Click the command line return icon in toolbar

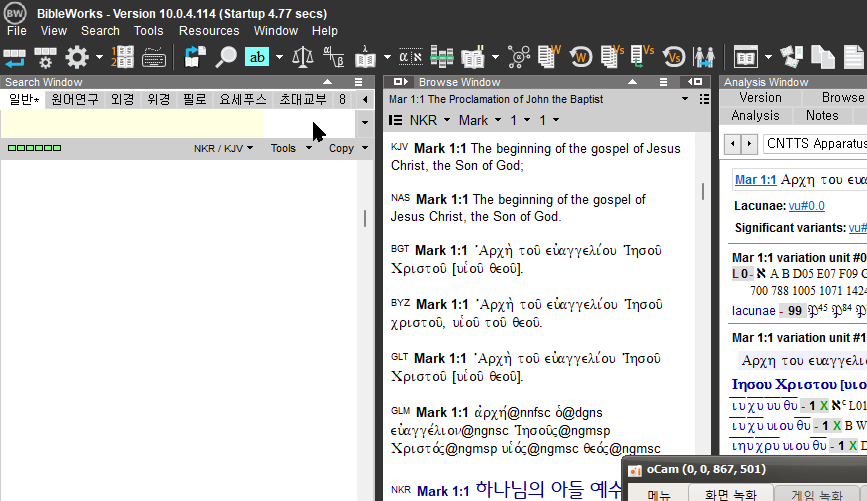pyautogui.click(x=14, y=57)
